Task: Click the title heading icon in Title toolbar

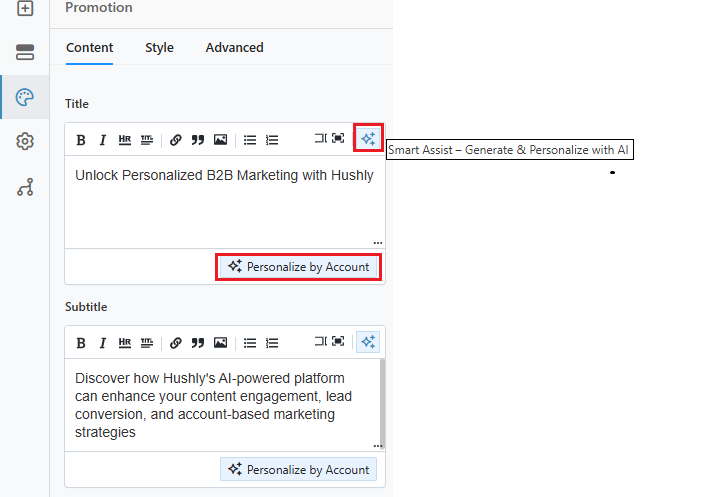Action: tap(147, 140)
